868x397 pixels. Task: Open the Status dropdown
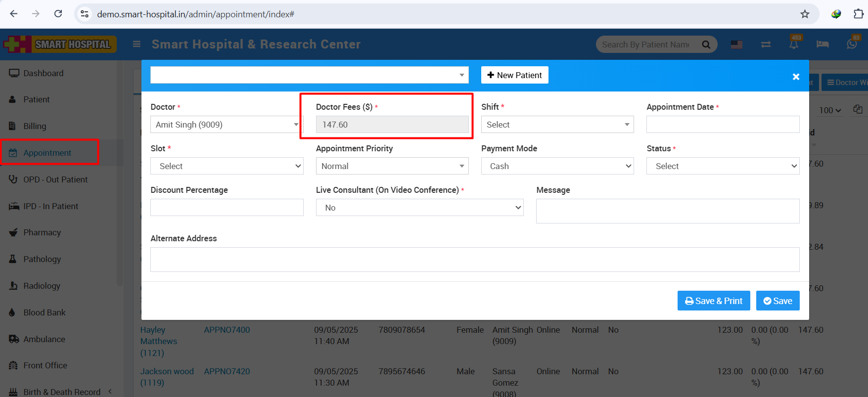(723, 166)
